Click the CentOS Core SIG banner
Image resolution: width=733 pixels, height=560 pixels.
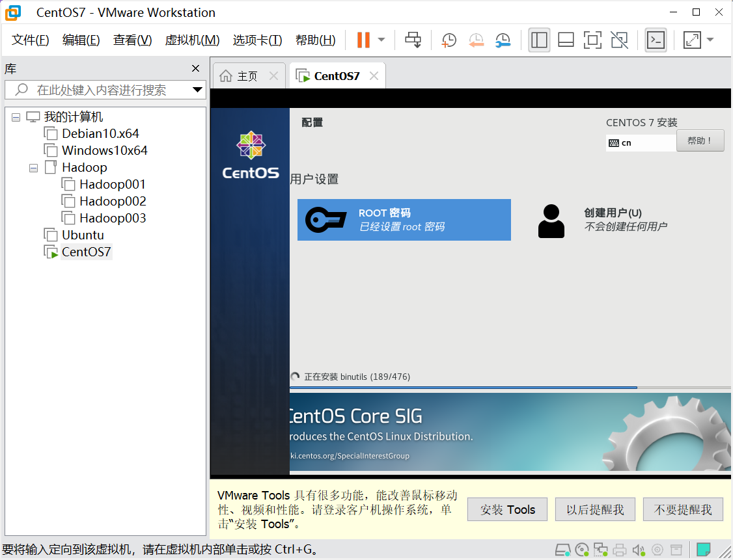coord(510,432)
